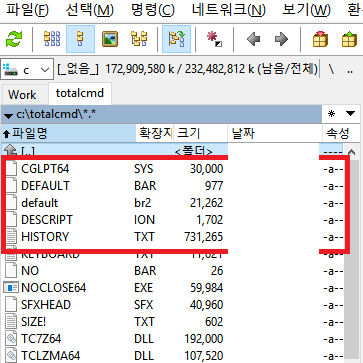Select the full details view icon
Image resolution: width=363 pixels, height=363 pixels.
tap(80, 39)
